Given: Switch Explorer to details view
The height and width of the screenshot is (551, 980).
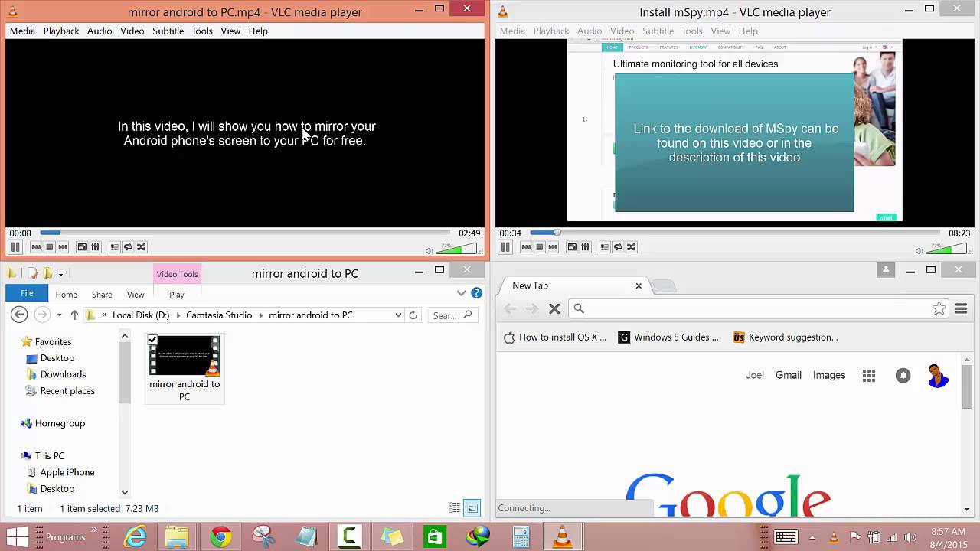Looking at the screenshot, I should pos(454,508).
